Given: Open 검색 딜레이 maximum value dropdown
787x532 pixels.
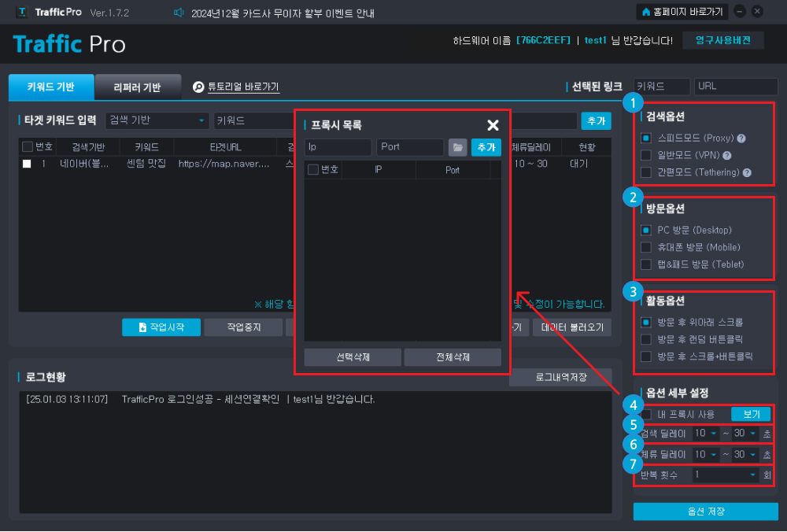Looking at the screenshot, I should coord(745,434).
